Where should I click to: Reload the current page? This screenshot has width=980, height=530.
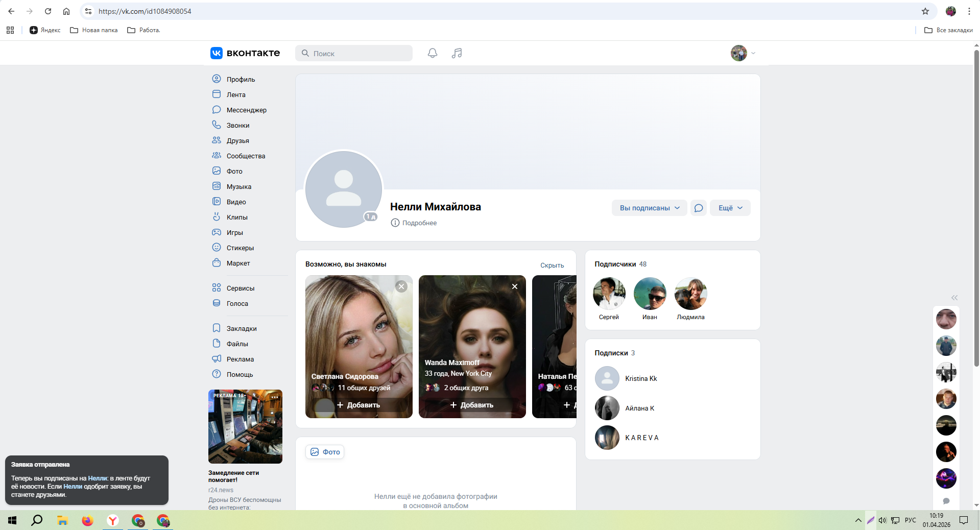coord(48,11)
